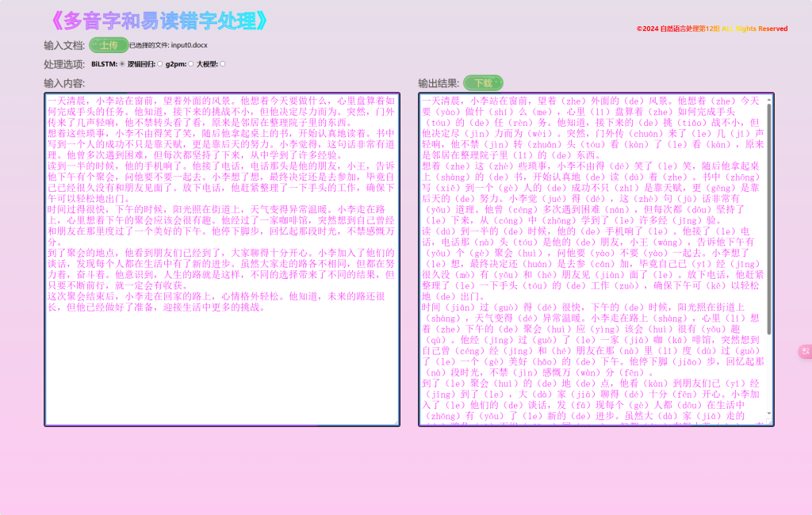
Task: Choose the 逻辑回归 logistic regression model
Action: (159, 64)
